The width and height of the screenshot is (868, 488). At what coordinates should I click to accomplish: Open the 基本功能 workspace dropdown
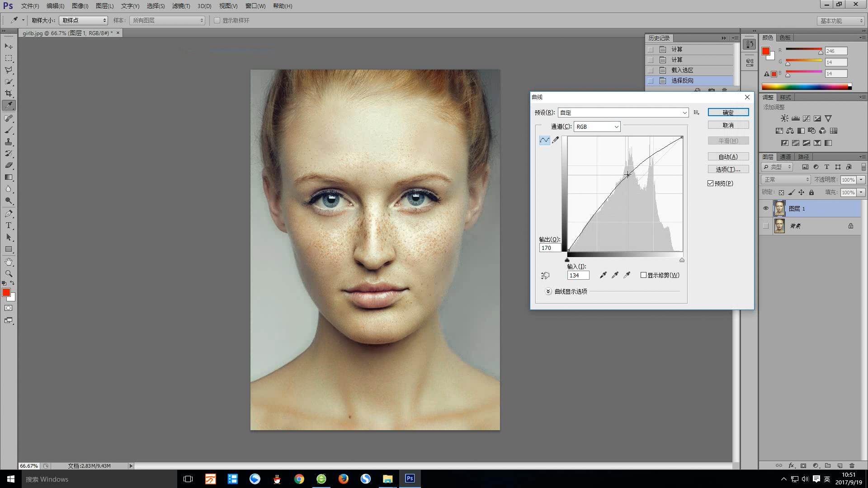tap(840, 21)
